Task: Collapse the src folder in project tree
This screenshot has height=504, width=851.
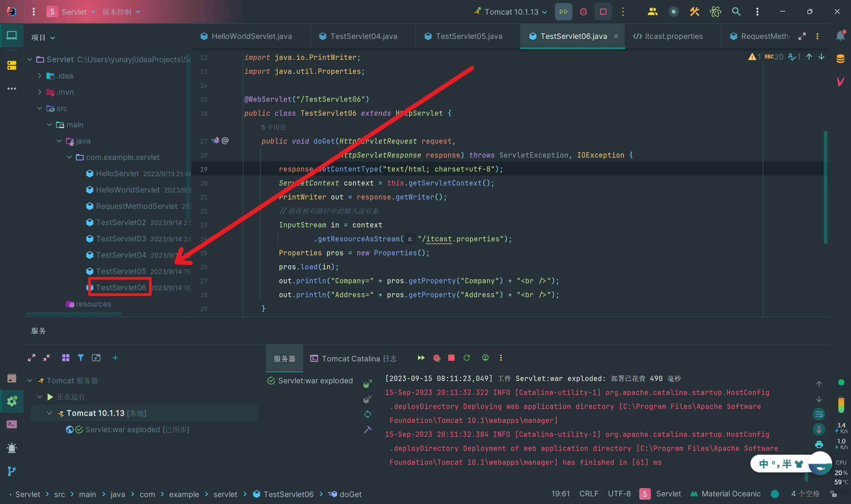Action: [x=40, y=108]
